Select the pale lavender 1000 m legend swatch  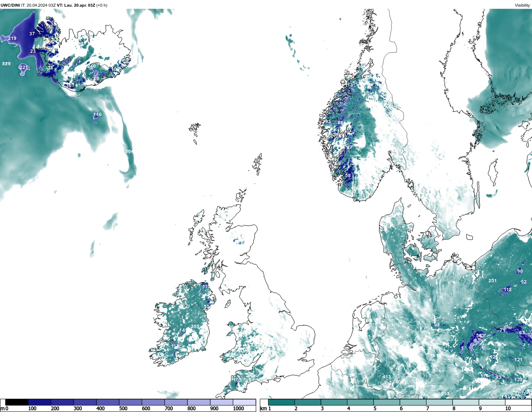coord(244,402)
